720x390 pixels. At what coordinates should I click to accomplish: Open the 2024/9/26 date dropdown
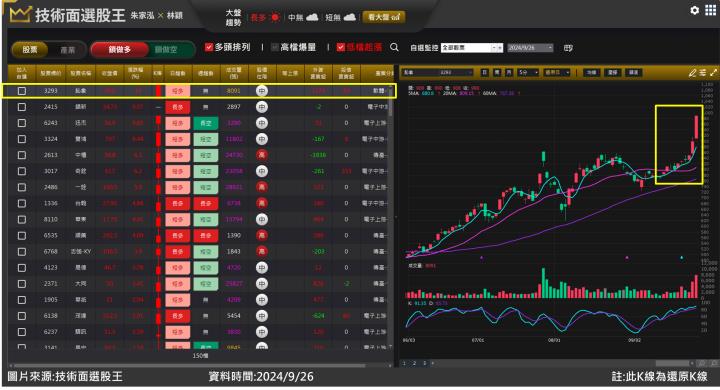tap(530, 48)
